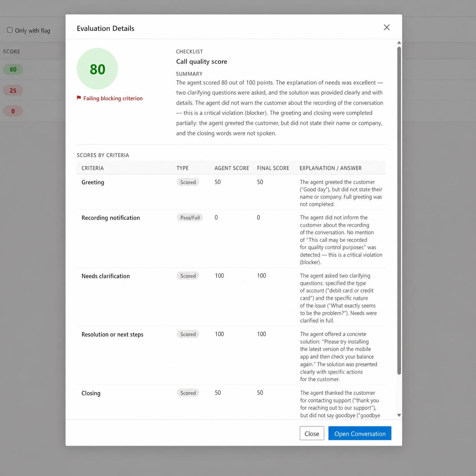Image resolution: width=476 pixels, height=476 pixels.
Task: Click Needs clarification final score 100
Action: pyautogui.click(x=262, y=276)
